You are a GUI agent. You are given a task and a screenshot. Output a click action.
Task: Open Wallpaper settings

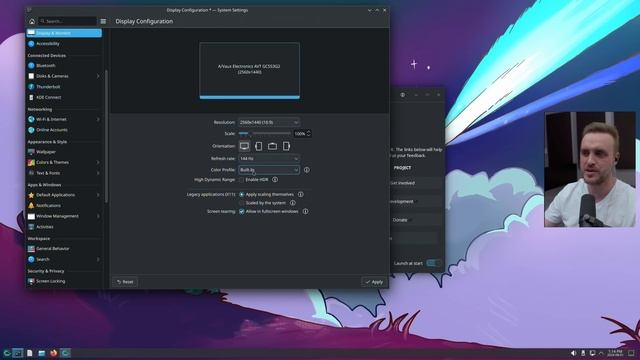64,152
